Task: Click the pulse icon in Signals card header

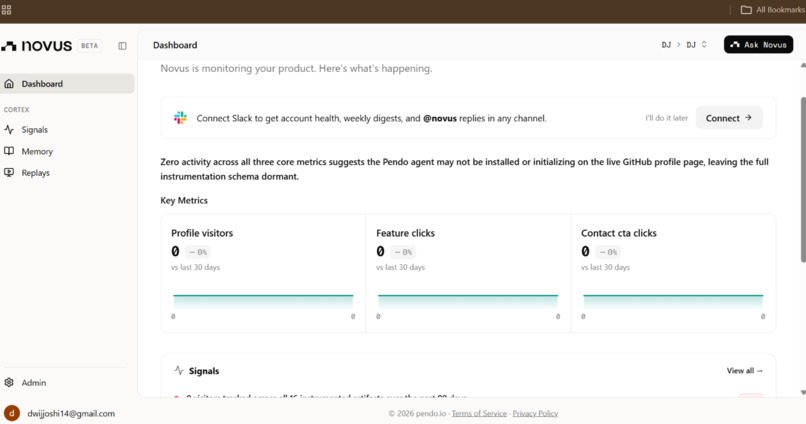Action: point(179,370)
